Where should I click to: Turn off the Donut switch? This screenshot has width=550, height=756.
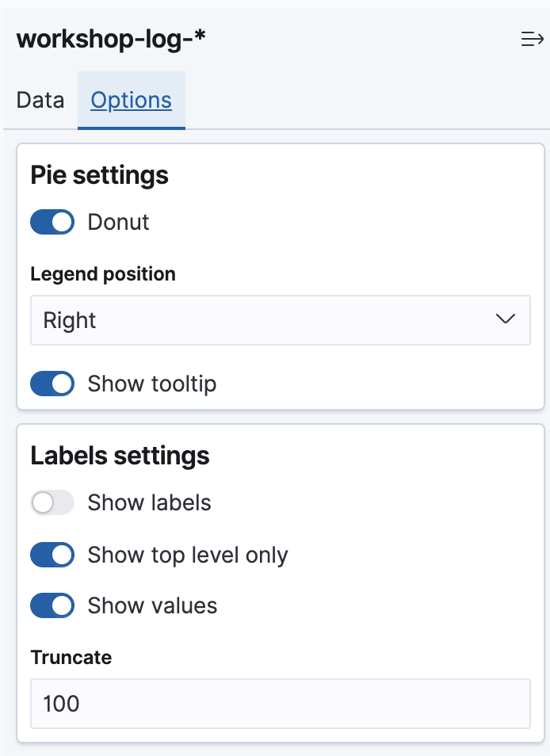pyautogui.click(x=52, y=222)
